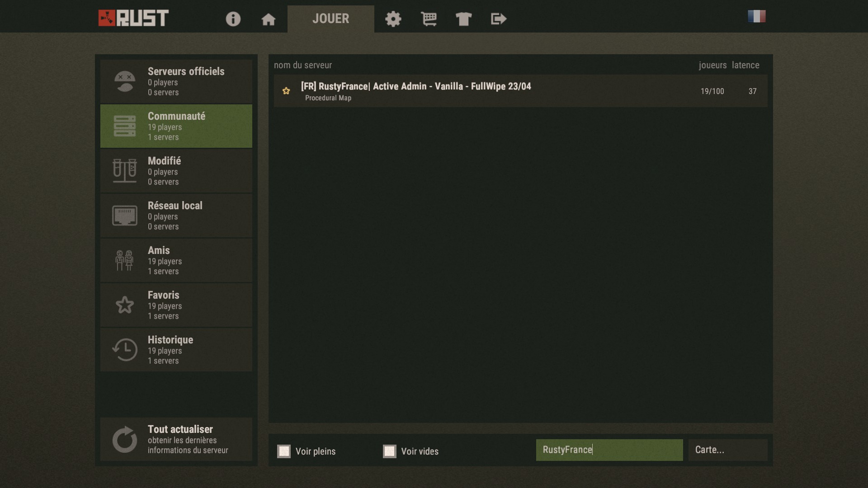
Task: Open the Favoris server list
Action: pos(176,305)
